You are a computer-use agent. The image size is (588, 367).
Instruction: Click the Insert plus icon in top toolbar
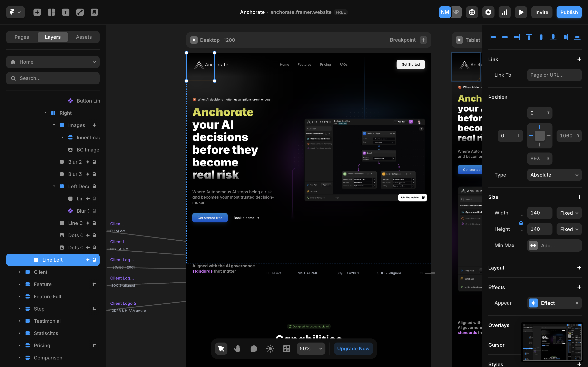click(37, 12)
